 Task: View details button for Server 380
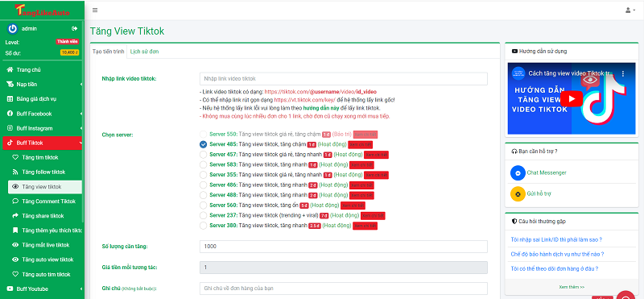coord(365,226)
